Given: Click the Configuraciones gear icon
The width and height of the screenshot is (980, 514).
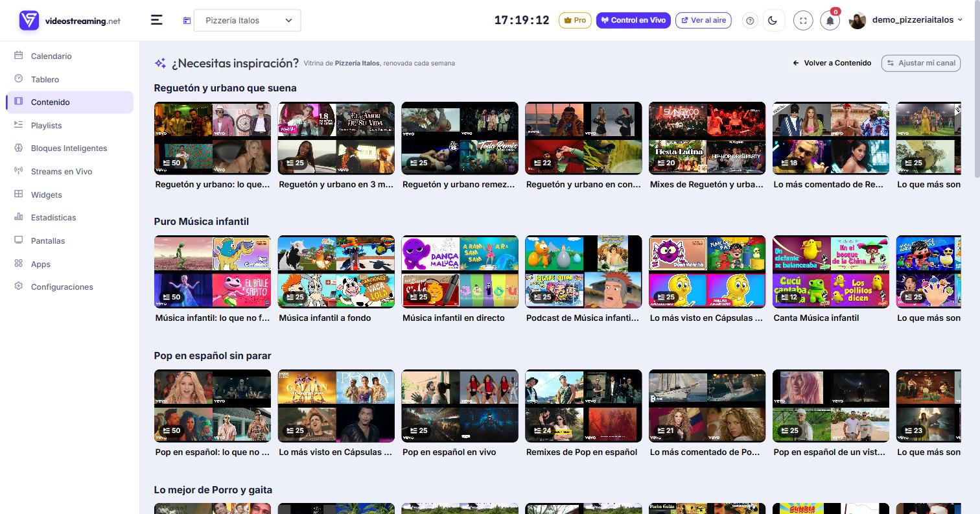Looking at the screenshot, I should tap(18, 286).
